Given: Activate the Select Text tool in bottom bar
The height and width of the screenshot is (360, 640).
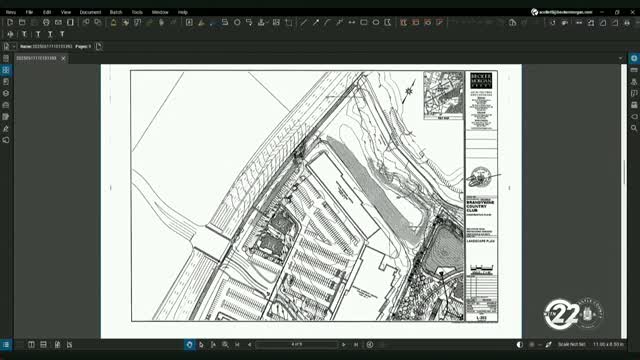Looking at the screenshot, I should [213, 344].
